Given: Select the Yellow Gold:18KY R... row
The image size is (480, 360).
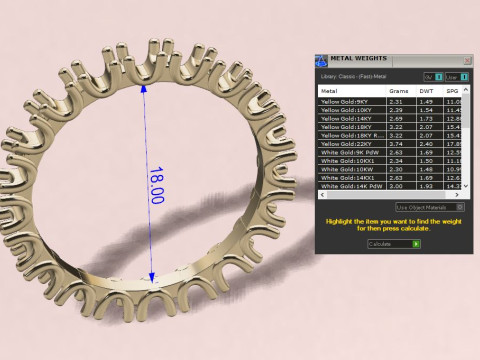Looking at the screenshot, I should [390, 135].
